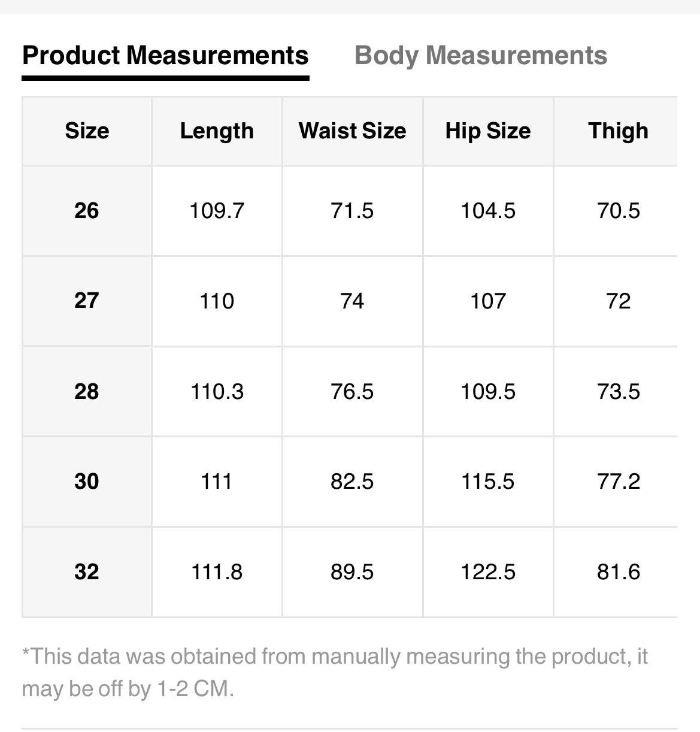Click the 111.8 length value
The height and width of the screenshot is (732, 700).
pyautogui.click(x=217, y=572)
